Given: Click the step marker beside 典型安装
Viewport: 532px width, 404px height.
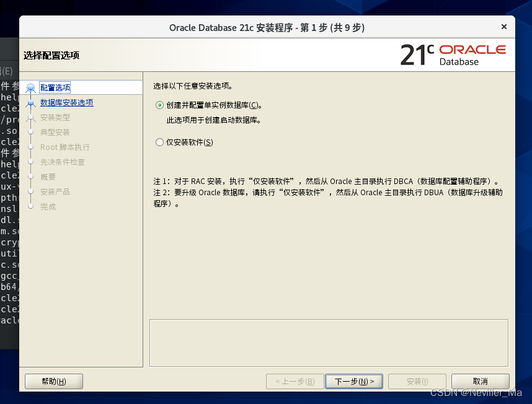Looking at the screenshot, I should click(x=31, y=132).
